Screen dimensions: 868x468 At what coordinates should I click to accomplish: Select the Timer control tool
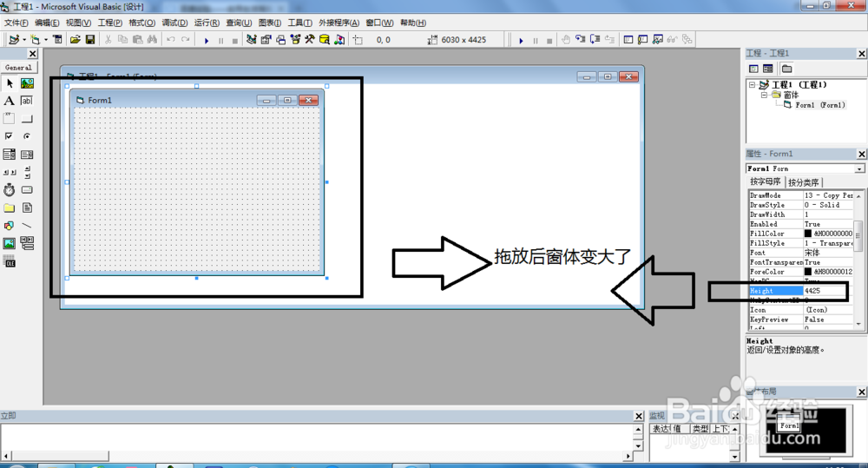point(10,190)
